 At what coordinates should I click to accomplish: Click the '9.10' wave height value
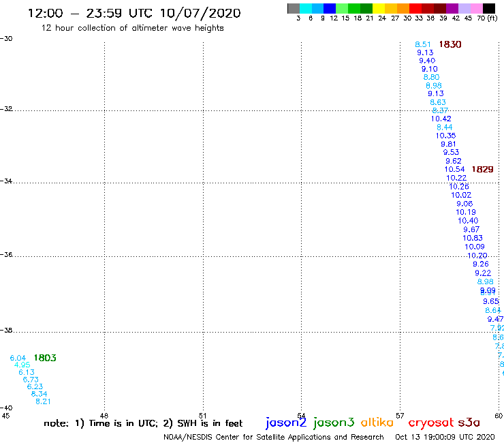[430, 69]
